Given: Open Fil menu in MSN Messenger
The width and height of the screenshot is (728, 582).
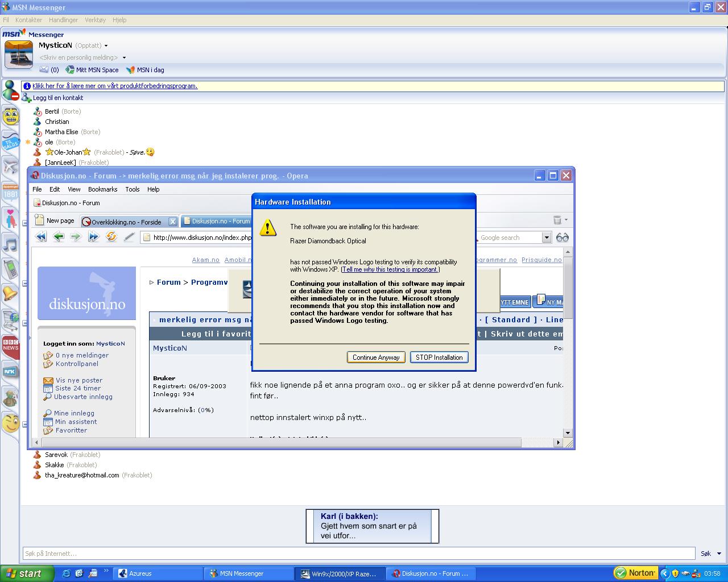Looking at the screenshot, I should coord(6,20).
